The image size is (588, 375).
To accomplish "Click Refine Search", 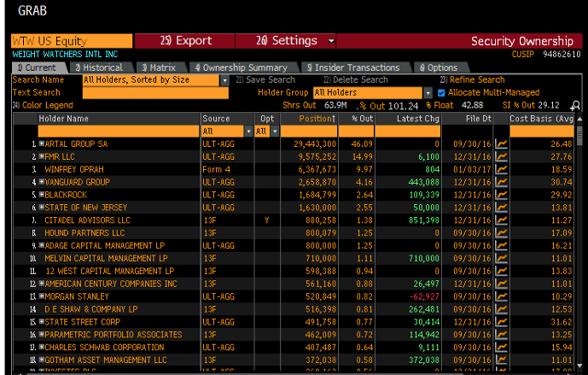I will click(472, 80).
